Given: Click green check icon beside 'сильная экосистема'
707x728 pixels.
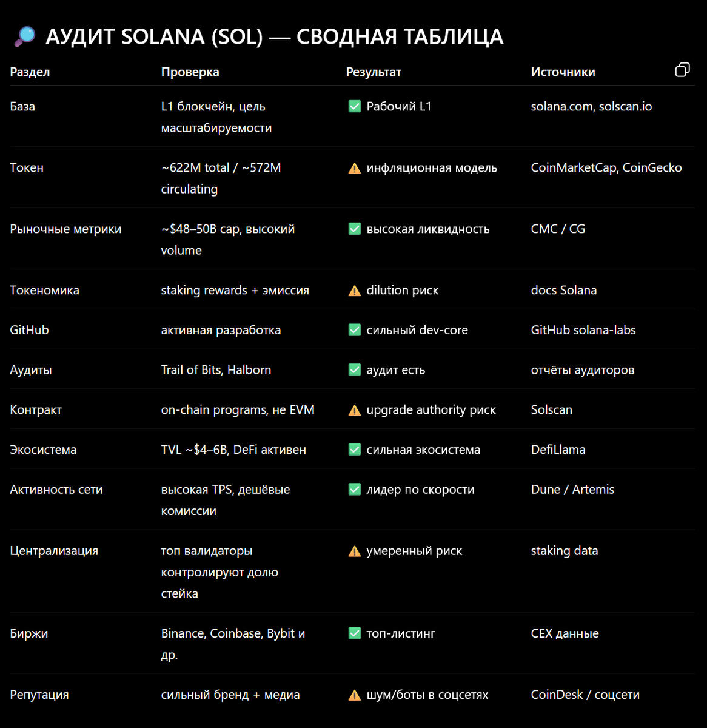Looking at the screenshot, I should 355,450.
